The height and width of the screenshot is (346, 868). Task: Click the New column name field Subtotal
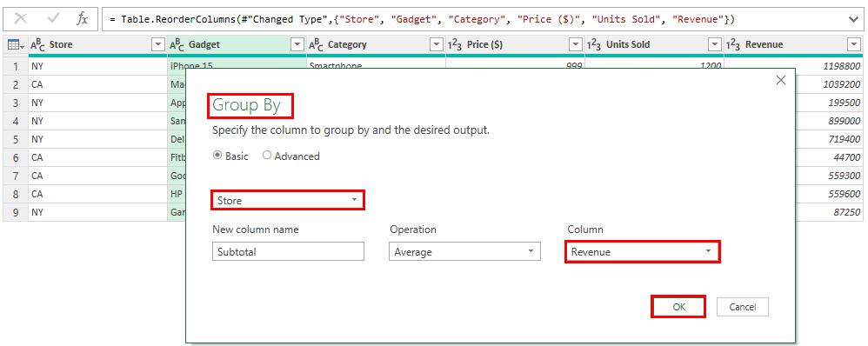coord(288,251)
